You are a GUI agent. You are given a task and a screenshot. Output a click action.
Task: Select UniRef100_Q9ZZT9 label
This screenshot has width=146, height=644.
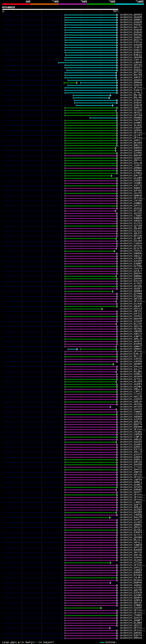click(131, 40)
